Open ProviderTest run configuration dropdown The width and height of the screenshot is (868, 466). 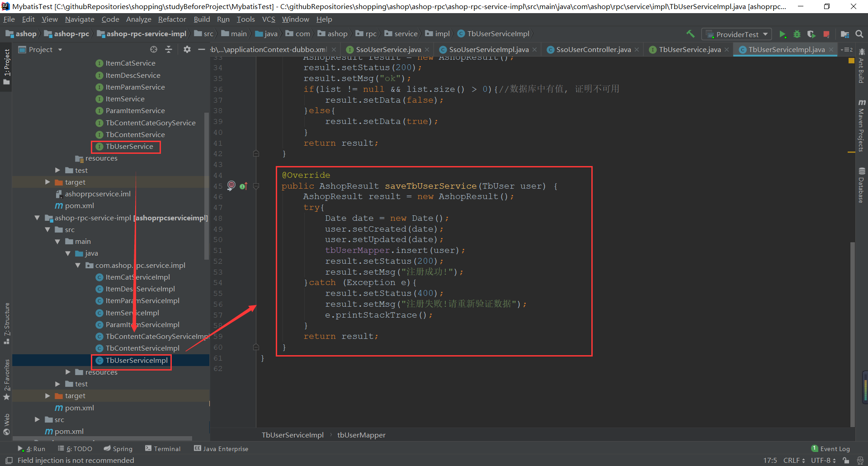click(x=737, y=34)
